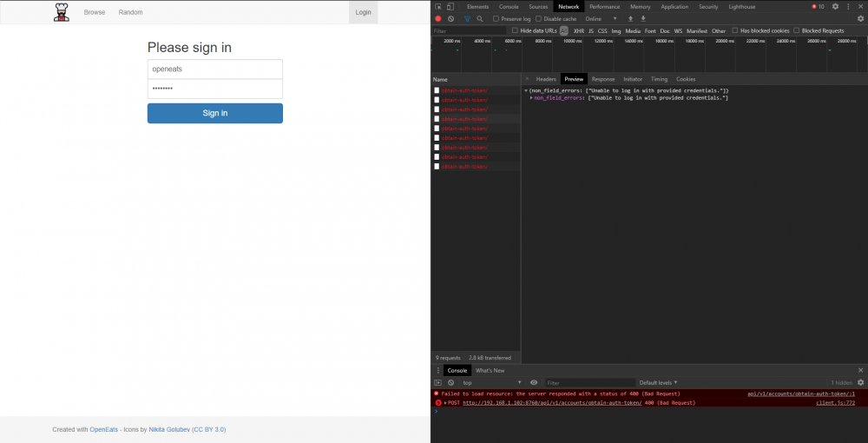Open the Lighthouse tab
The width and height of the screenshot is (868, 443).
[x=742, y=7]
